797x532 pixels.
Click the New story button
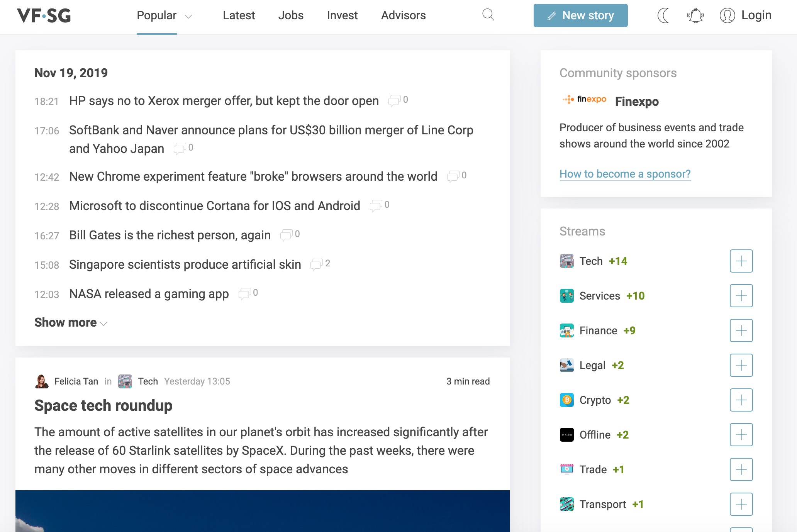point(580,15)
